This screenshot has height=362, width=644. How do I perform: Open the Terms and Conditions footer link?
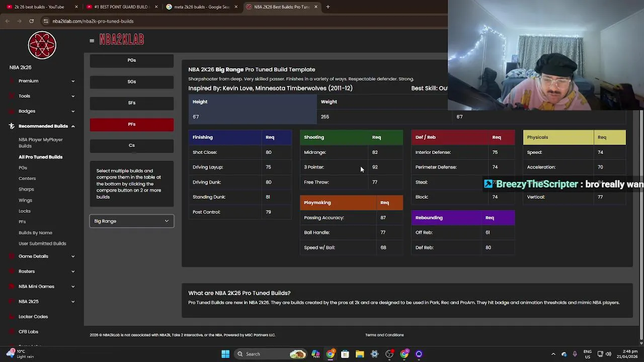tap(384, 335)
